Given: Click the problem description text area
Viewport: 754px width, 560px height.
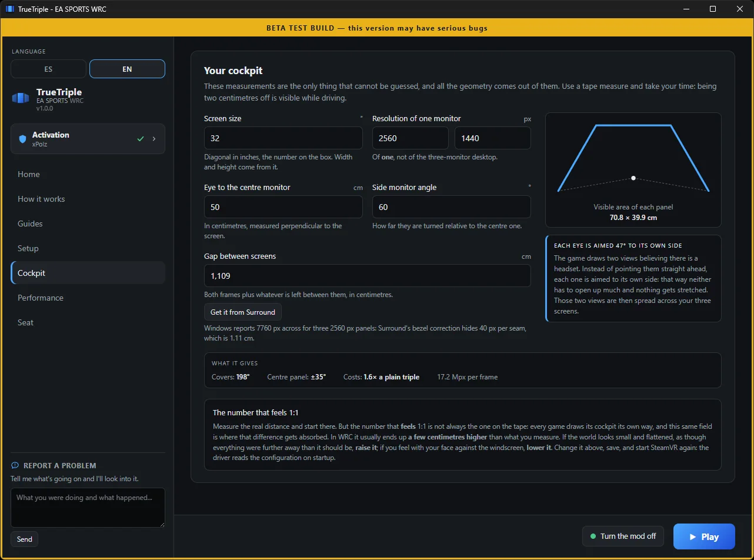Looking at the screenshot, I should 88,508.
